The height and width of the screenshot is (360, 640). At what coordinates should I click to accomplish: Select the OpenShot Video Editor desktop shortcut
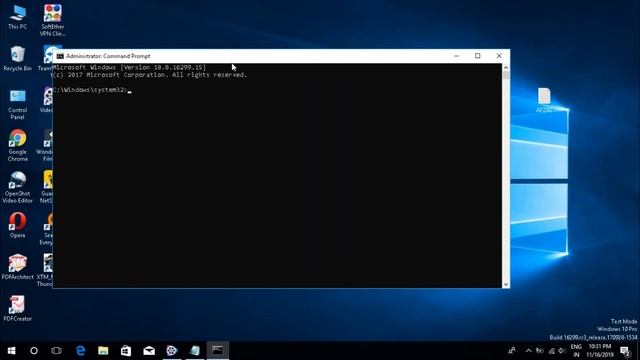[x=18, y=187]
